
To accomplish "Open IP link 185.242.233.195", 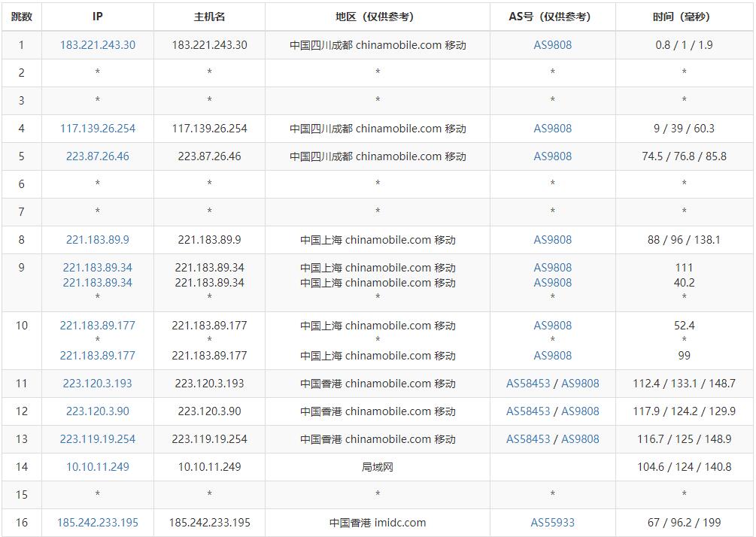I will 97,523.
